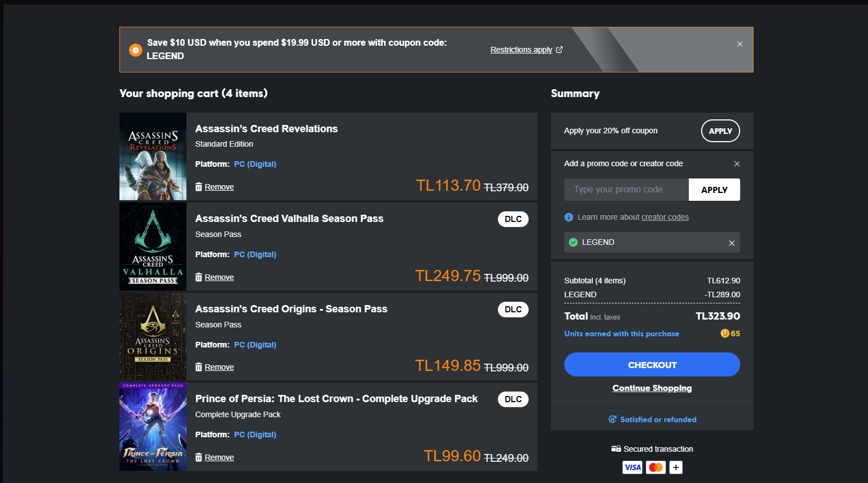Click the trash icon for Origins Season Pass
This screenshot has width=868, height=483.
click(199, 367)
